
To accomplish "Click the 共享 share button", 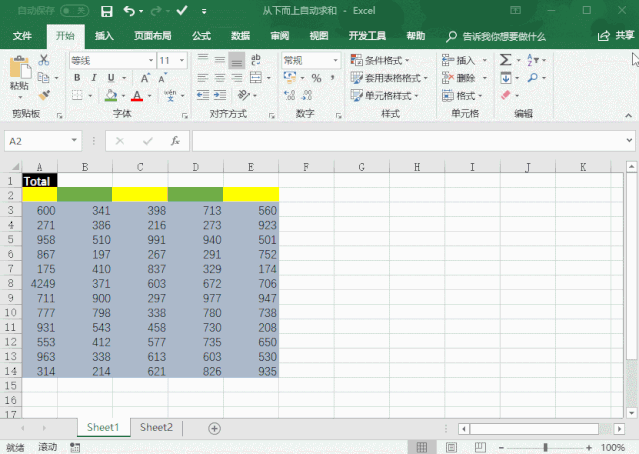I will pyautogui.click(x=617, y=36).
